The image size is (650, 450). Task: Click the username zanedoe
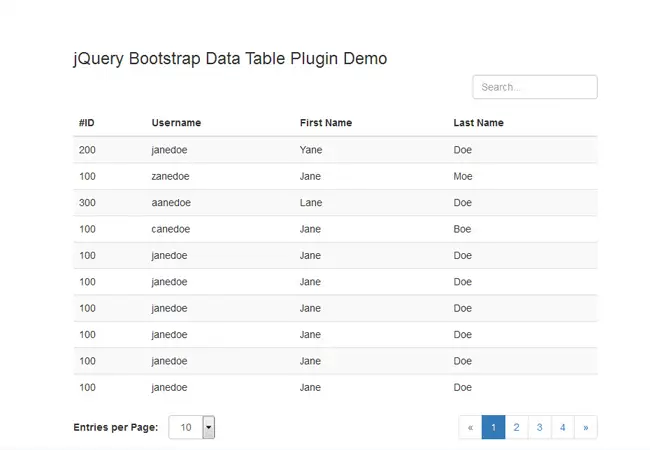(170, 176)
